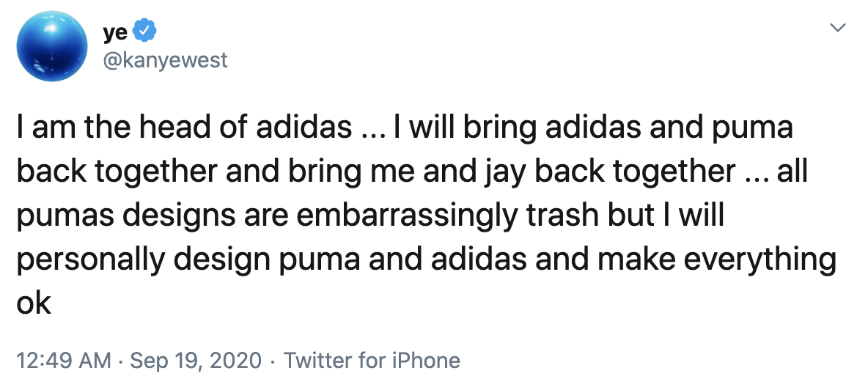Open the Twitter for iPhone source link

pos(372,361)
